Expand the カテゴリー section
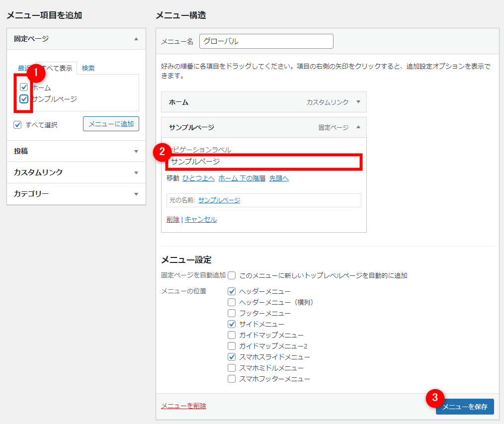504x424 pixels. [136, 194]
